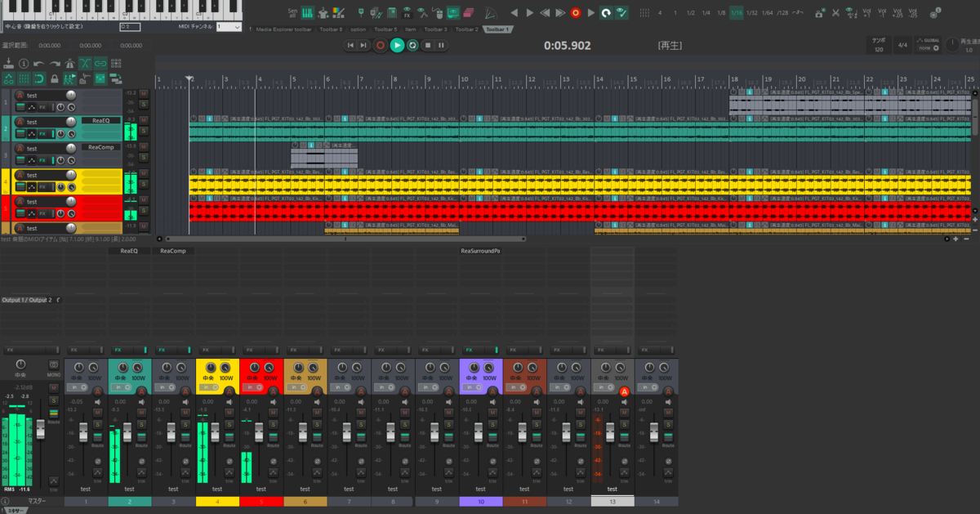This screenshot has width=980, height=514.
Task: Adjust track 4 volume knob in track panel
Action: tap(71, 175)
